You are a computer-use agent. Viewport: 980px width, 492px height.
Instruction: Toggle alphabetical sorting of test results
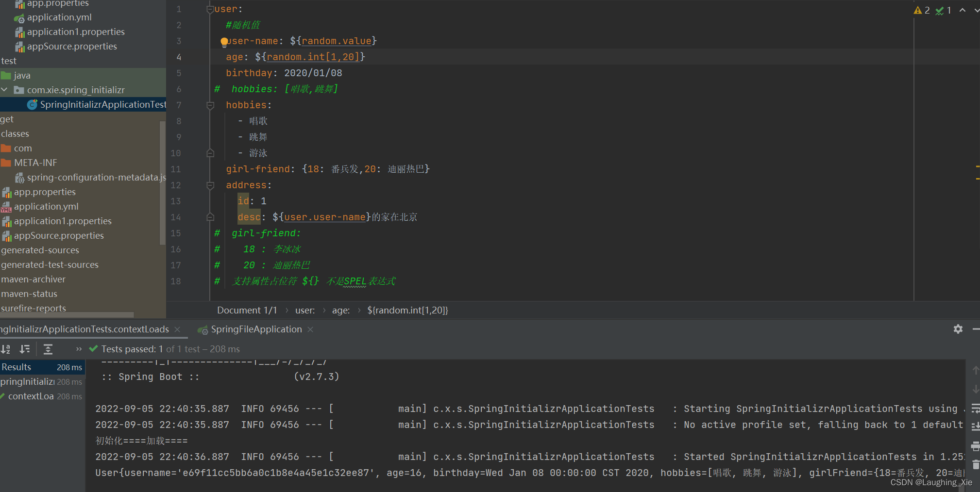6,349
